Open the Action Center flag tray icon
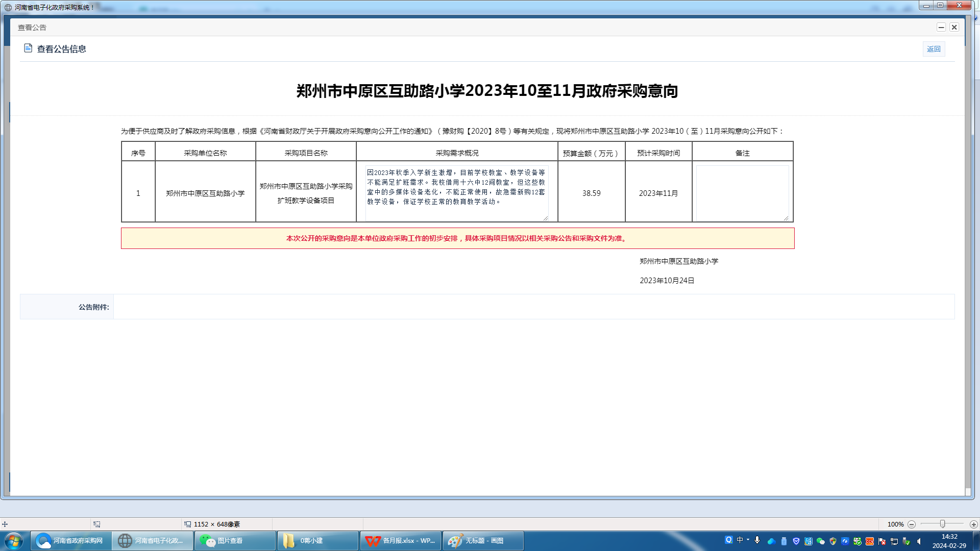 [x=882, y=541]
